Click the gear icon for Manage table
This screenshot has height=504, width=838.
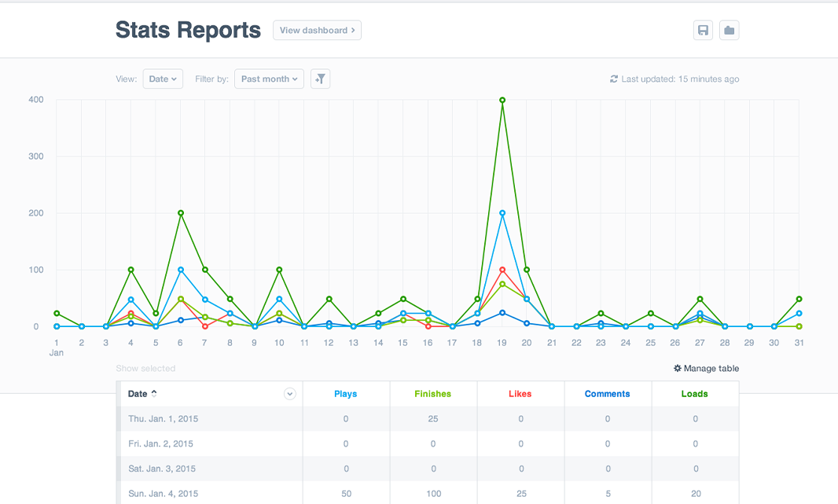[678, 369]
